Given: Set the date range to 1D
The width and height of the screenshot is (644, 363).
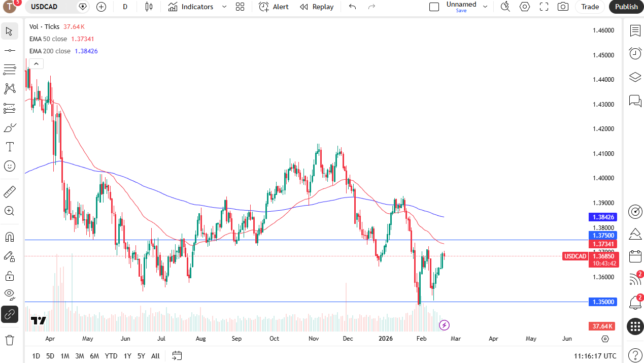Looking at the screenshot, I should (36, 356).
